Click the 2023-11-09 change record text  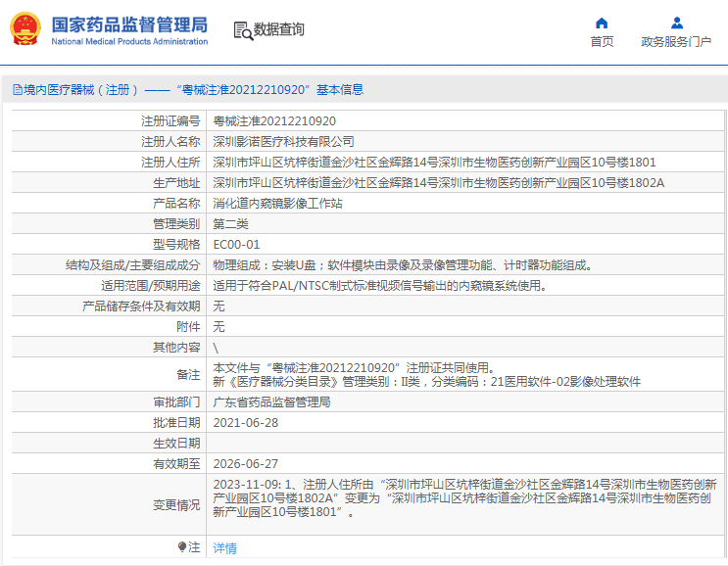click(x=464, y=498)
